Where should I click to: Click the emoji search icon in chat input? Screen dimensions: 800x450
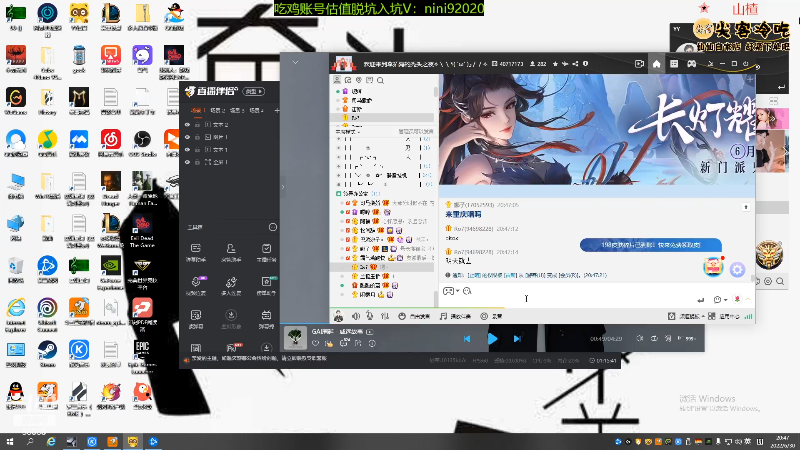(x=467, y=291)
